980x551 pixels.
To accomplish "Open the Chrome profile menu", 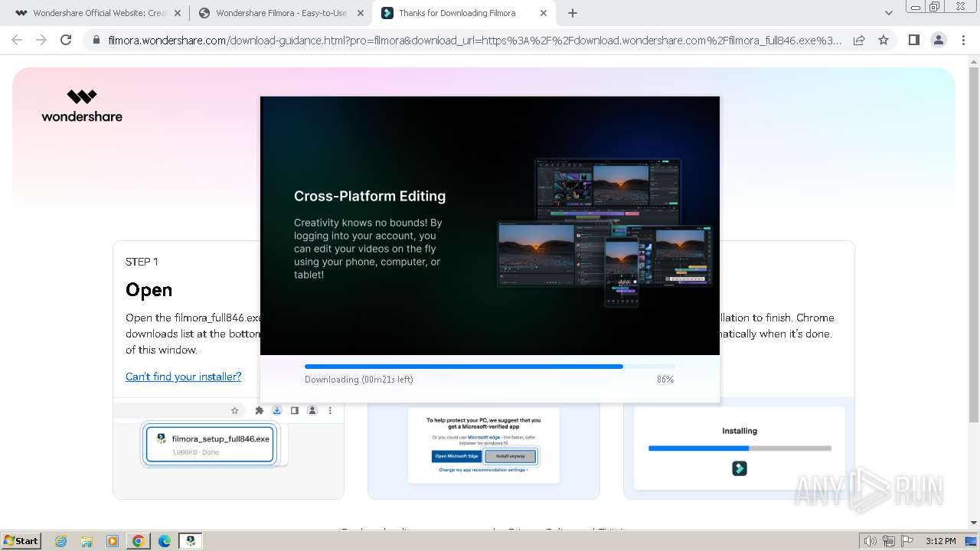I will click(938, 40).
